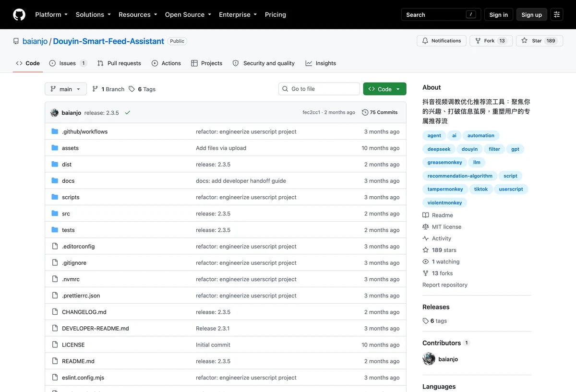Click baianjo avatar in latest commit row
The width and height of the screenshot is (576, 392).
coord(55,113)
